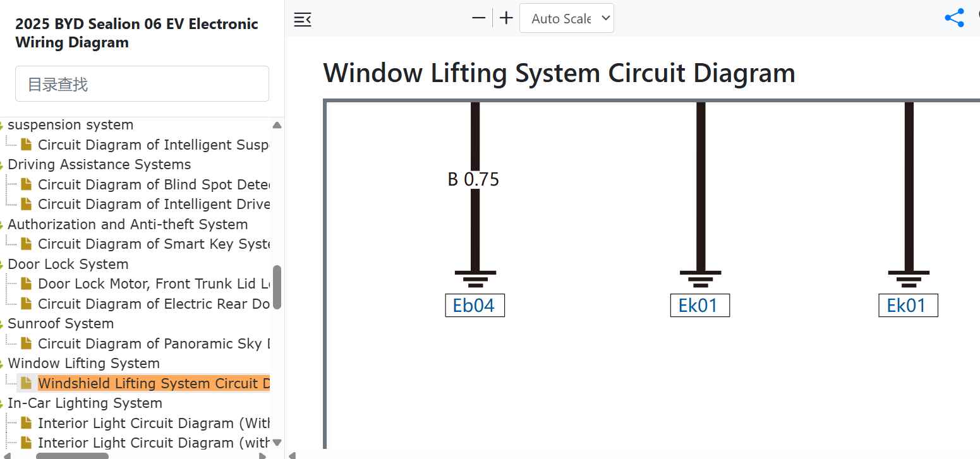Open Circuit Diagram of Intelligent Suspension file icon
Image resolution: width=980 pixels, height=459 pixels.
point(26,145)
